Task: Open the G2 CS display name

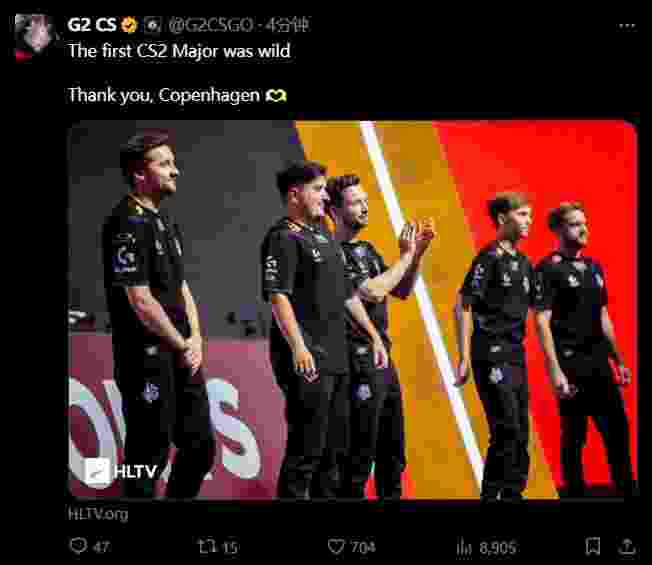Action: point(92,25)
